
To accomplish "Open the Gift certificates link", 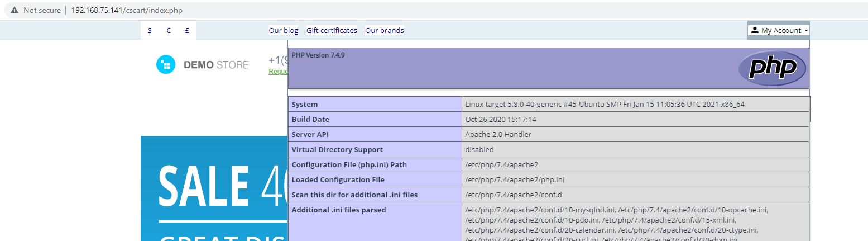I will coord(332,31).
